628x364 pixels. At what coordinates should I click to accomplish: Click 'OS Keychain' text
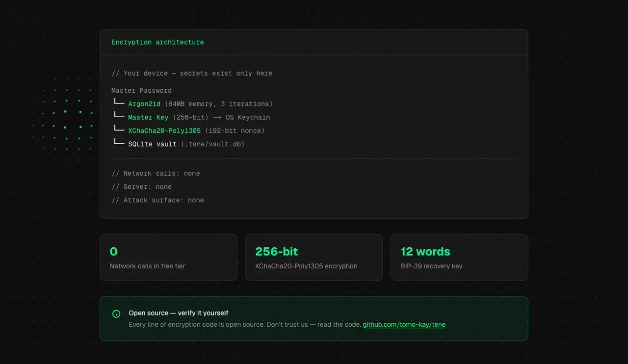pyautogui.click(x=248, y=117)
